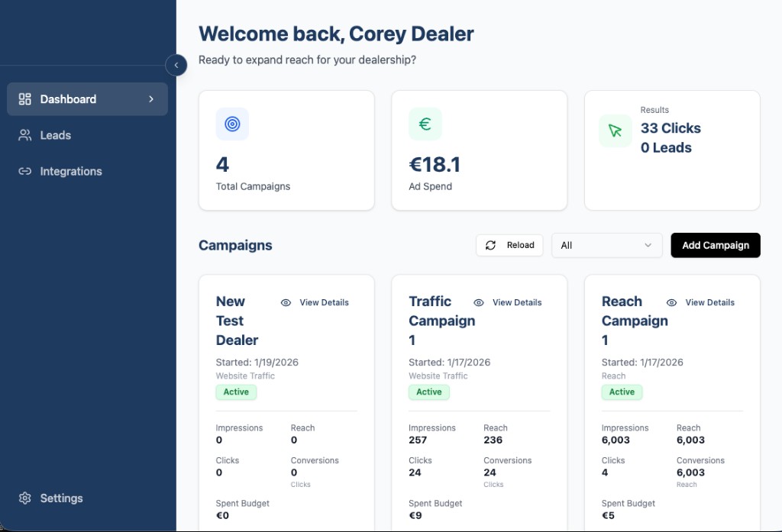Open the Dashboard menu item
The width and height of the screenshot is (782, 532).
(x=87, y=98)
